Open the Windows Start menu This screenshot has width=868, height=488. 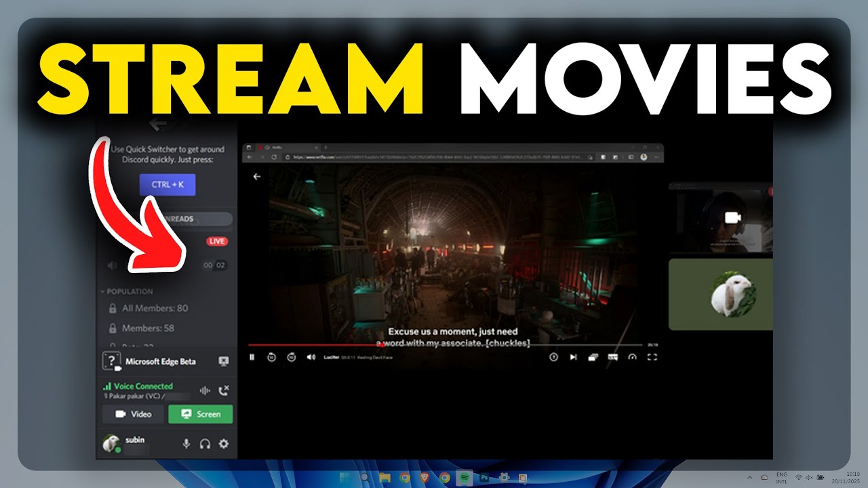tap(345, 478)
